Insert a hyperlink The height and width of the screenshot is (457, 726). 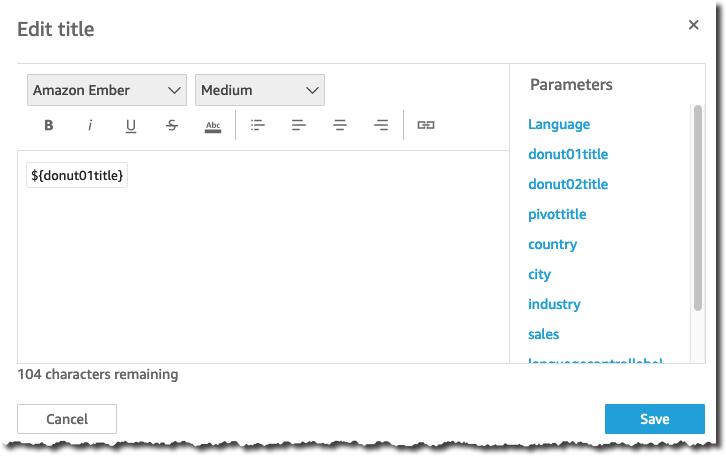(x=426, y=125)
